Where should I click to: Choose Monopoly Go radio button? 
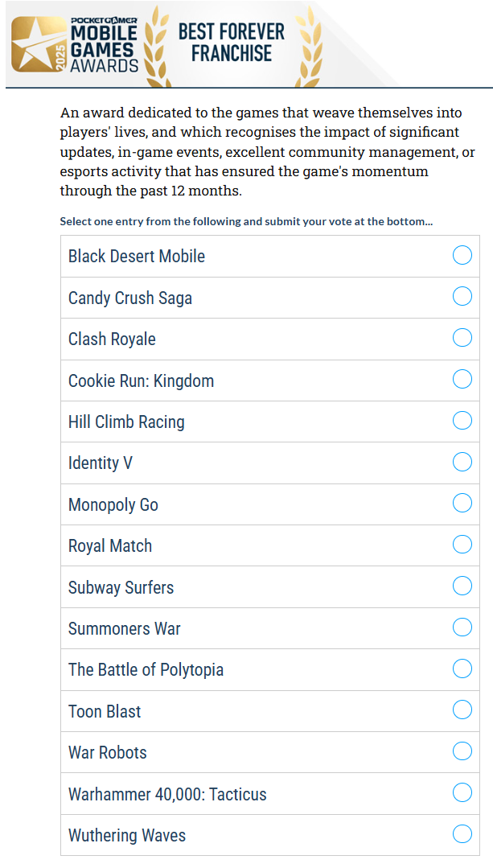(x=462, y=504)
